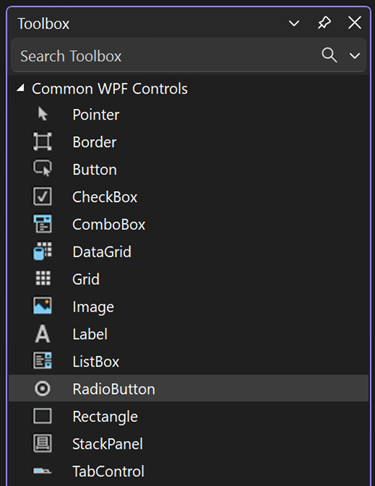Image resolution: width=375 pixels, height=486 pixels.
Task: Select the TabControl control icon
Action: tap(42, 471)
